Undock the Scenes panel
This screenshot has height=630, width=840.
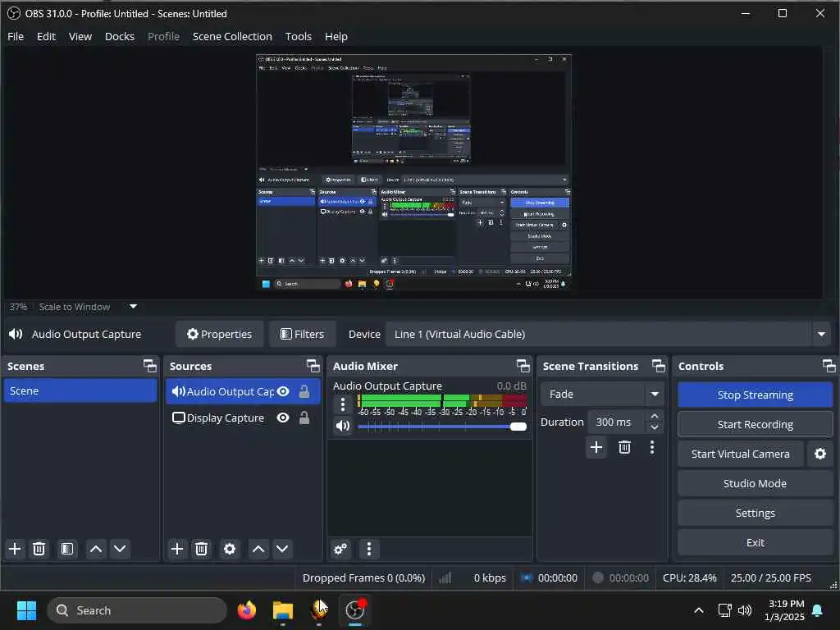click(150, 366)
